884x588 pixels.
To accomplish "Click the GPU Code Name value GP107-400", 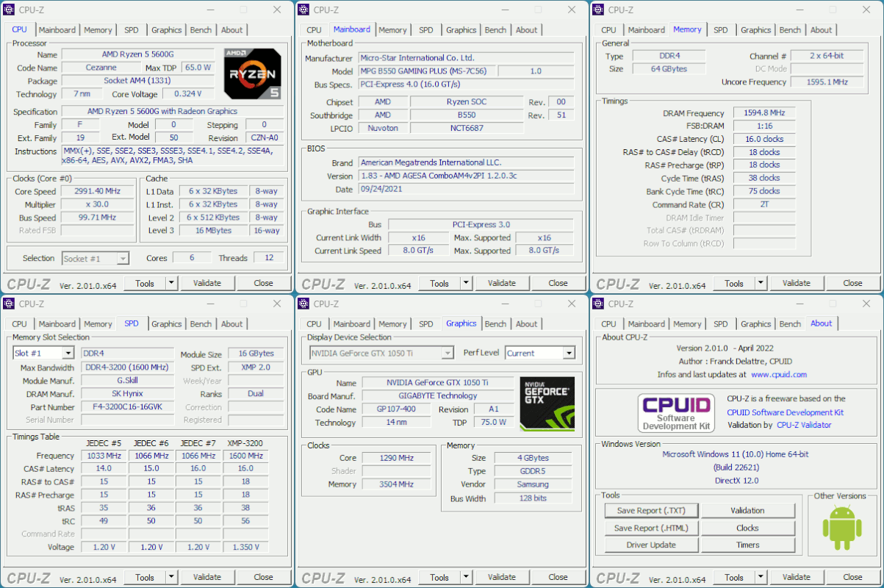I will [x=396, y=409].
